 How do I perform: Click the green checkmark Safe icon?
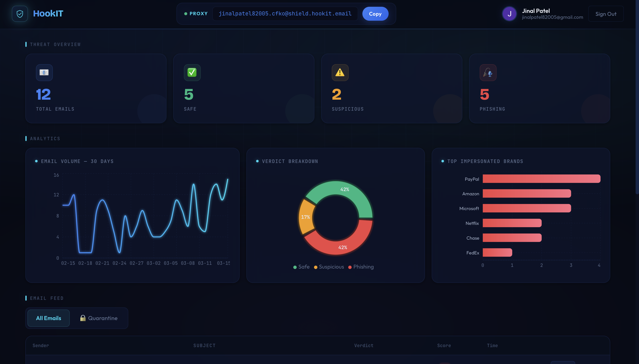pos(192,72)
